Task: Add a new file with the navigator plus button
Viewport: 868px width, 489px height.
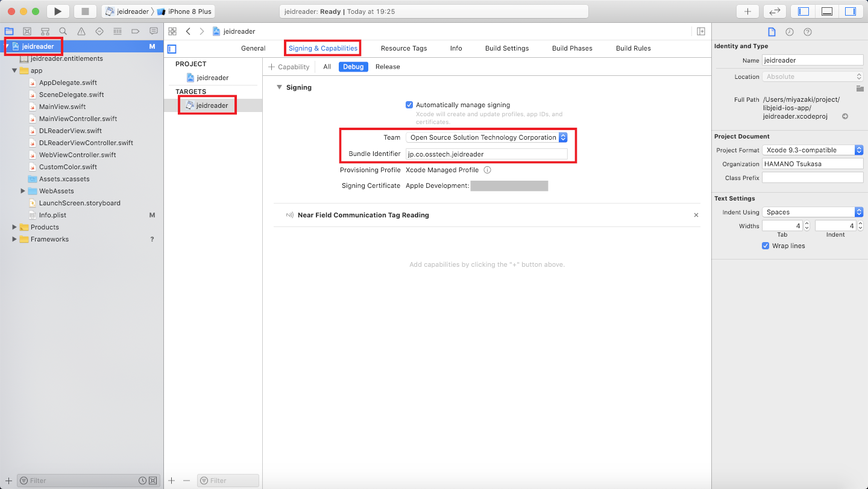Action: pyautogui.click(x=8, y=481)
